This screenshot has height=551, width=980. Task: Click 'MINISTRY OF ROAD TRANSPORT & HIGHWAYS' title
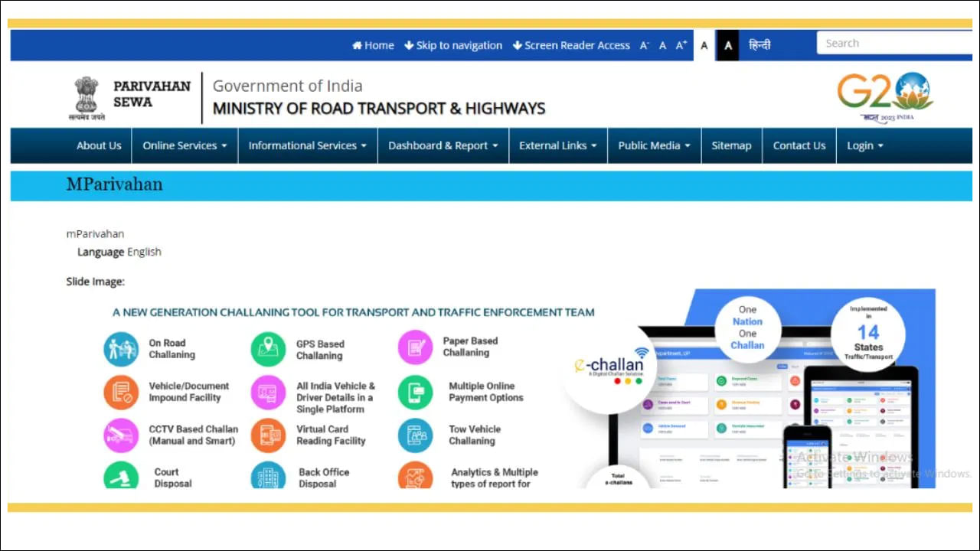click(x=379, y=109)
